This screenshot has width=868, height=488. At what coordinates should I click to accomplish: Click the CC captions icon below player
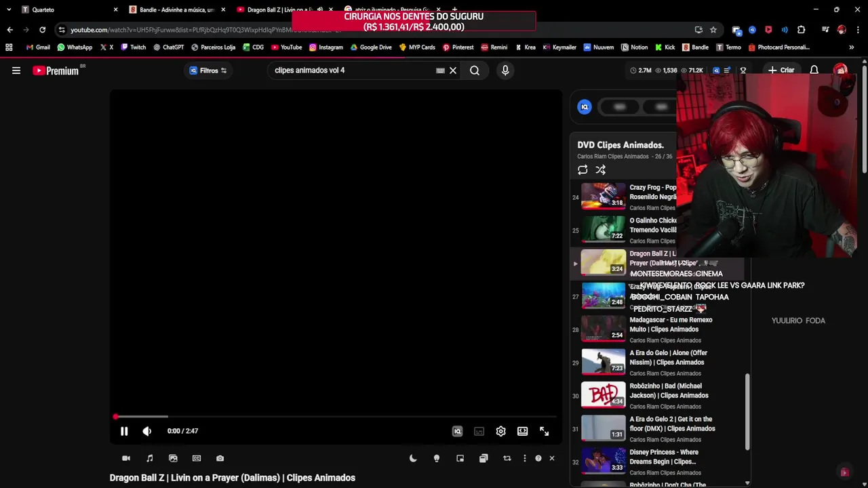tap(197, 458)
